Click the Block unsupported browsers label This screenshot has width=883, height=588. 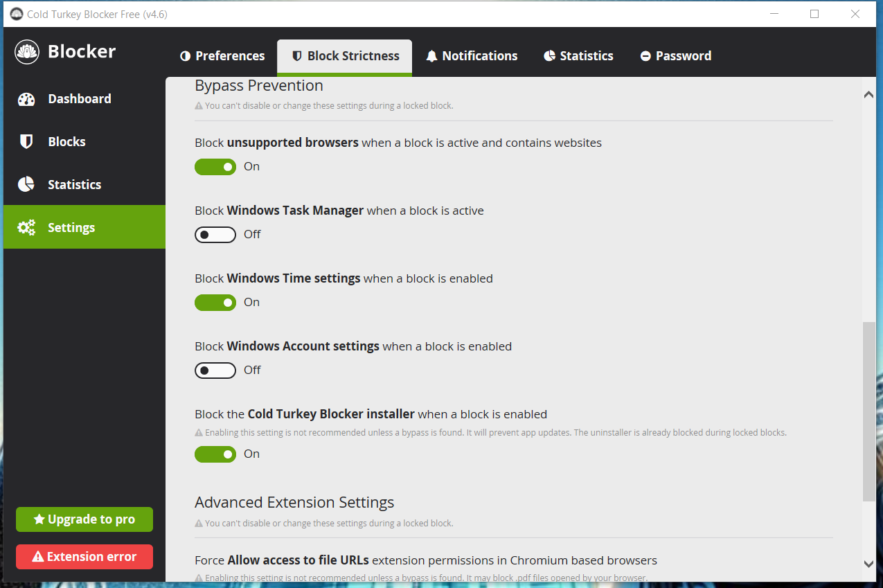point(398,143)
